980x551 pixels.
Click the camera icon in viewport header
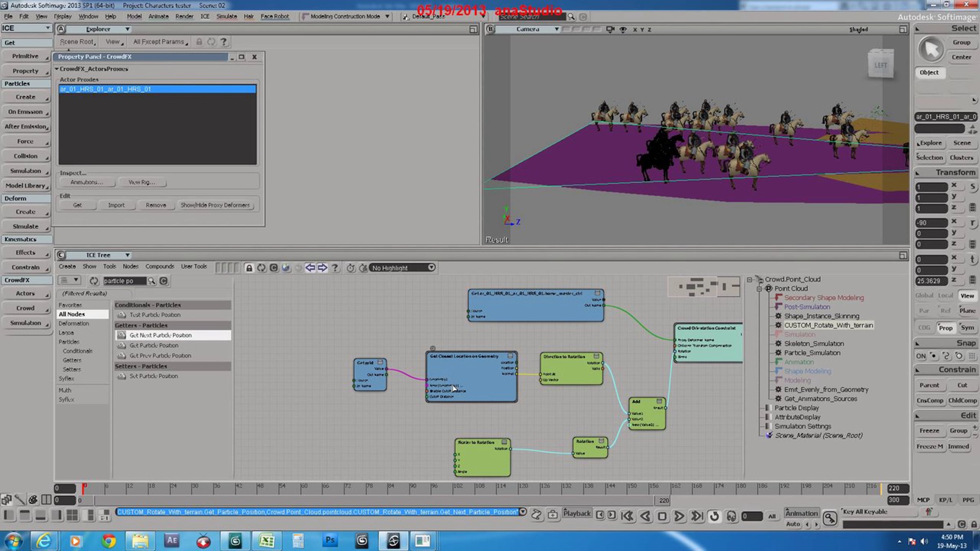point(610,29)
